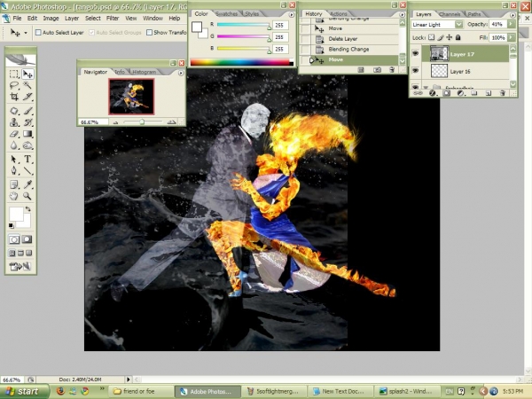Viewport: 532px width, 399px height.
Task: Select the Dodge tool
Action: (27, 145)
